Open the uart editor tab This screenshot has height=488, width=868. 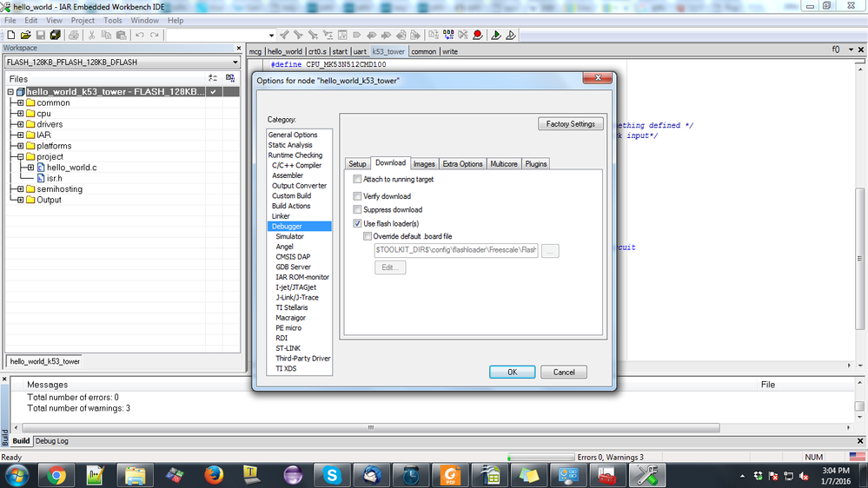pyautogui.click(x=360, y=51)
